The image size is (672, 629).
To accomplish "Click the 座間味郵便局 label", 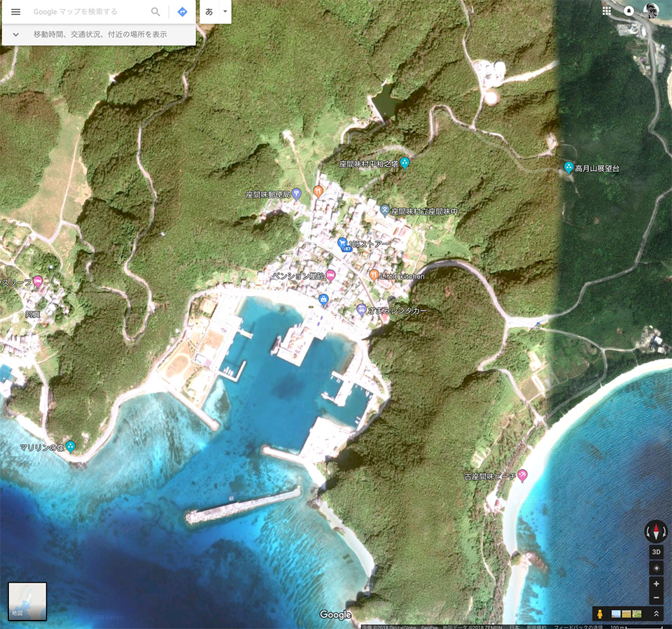I will pyautogui.click(x=268, y=195).
